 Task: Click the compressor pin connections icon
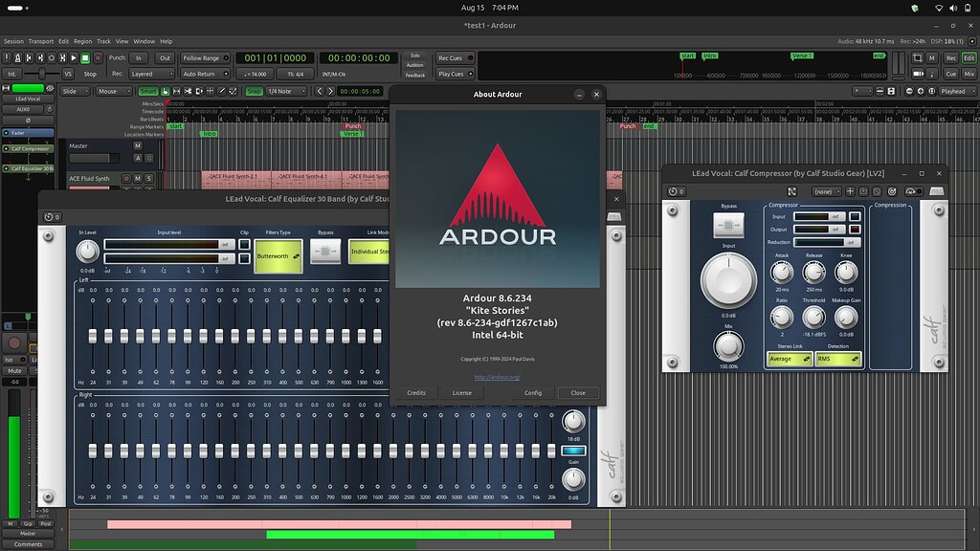pyautogui.click(x=791, y=191)
